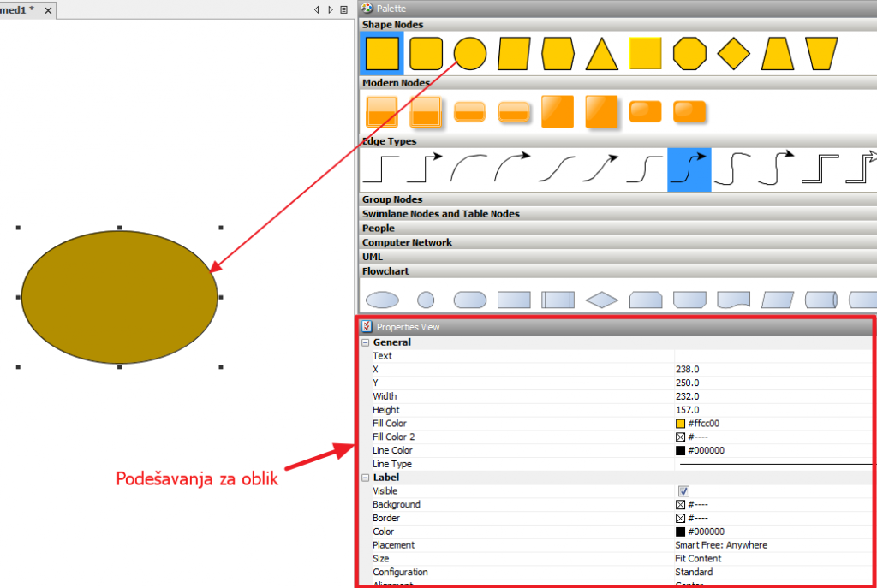Screen dimensions: 877x588
Task: Select the inverted trapezoid shape node
Action: tap(821, 54)
